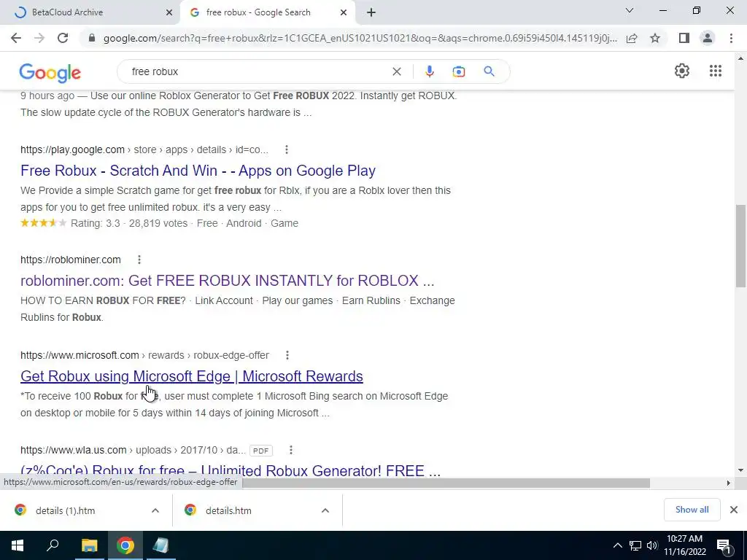Screen dimensions: 747x560
Task: Open the browser side panel
Action: click(x=684, y=38)
